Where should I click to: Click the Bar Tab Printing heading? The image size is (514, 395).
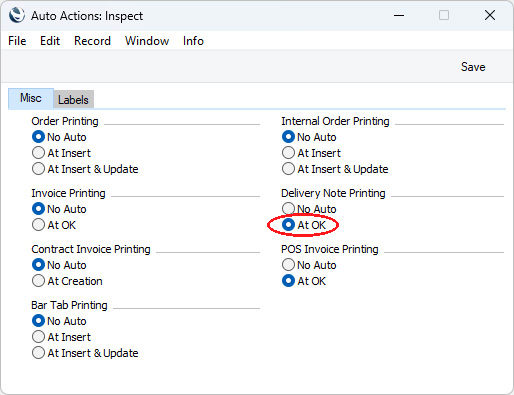coord(69,305)
